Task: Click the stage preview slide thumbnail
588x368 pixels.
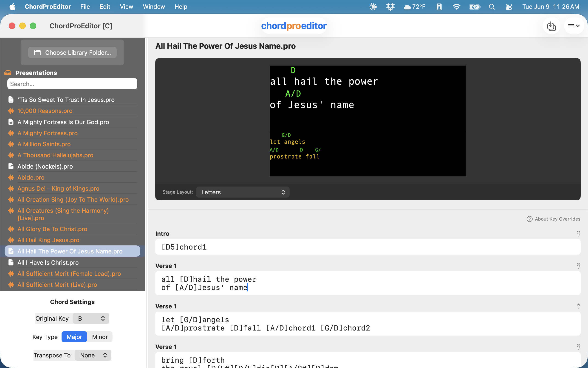Action: pos(368,121)
